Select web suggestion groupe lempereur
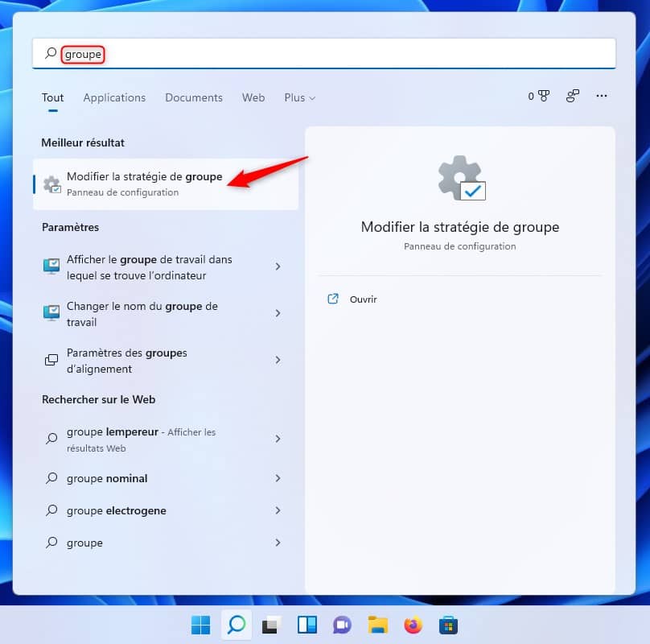 166,440
